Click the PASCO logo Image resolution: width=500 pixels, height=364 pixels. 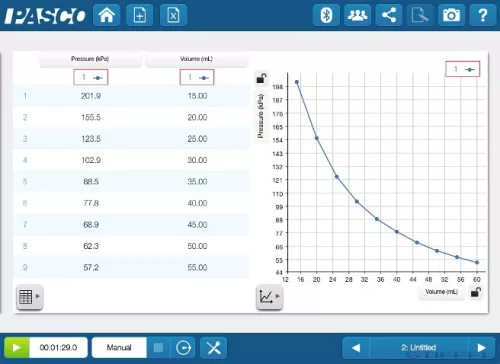[45, 16]
